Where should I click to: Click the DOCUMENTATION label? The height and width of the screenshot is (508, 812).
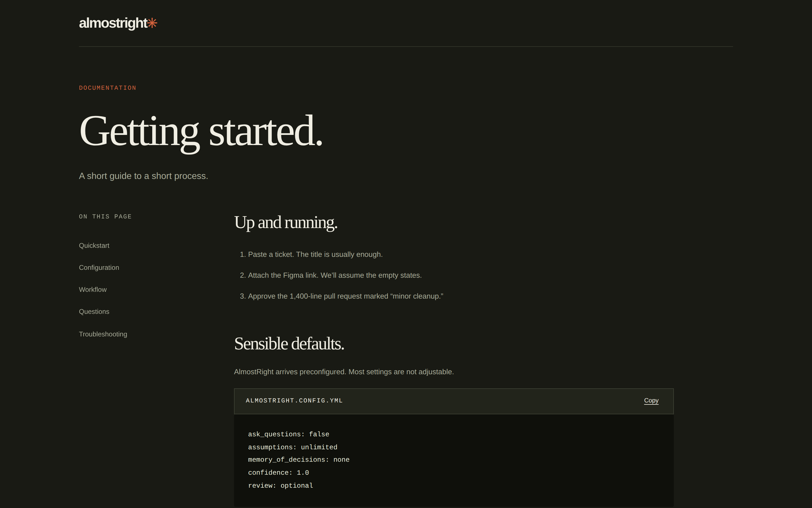click(108, 88)
